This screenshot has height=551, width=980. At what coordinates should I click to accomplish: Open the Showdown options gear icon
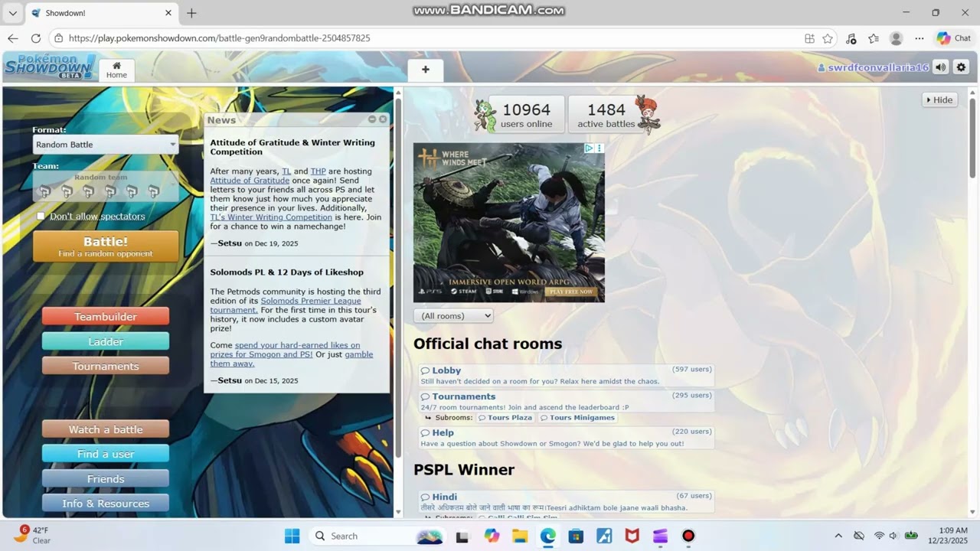[961, 67]
